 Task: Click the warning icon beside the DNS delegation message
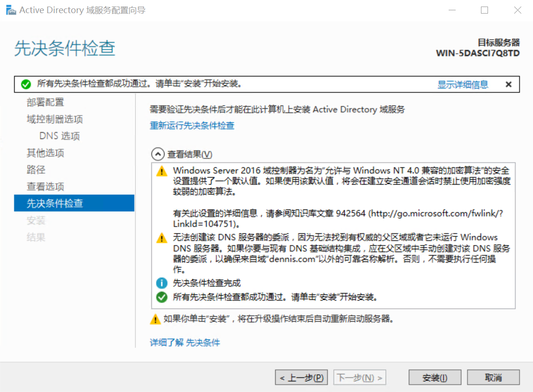[162, 238]
